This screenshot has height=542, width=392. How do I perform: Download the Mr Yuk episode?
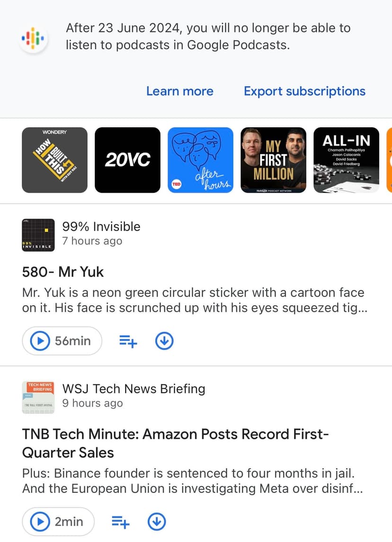click(164, 341)
